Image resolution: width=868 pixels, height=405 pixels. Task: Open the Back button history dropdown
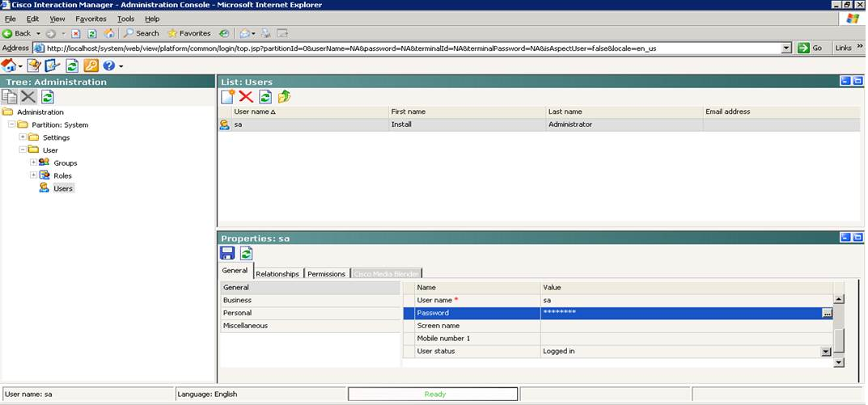pyautogui.click(x=38, y=34)
